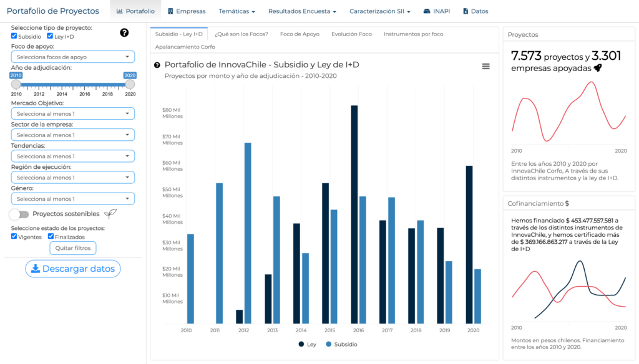639x364 pixels.
Task: Open the chart hamburger menu icon
Action: tap(485, 67)
